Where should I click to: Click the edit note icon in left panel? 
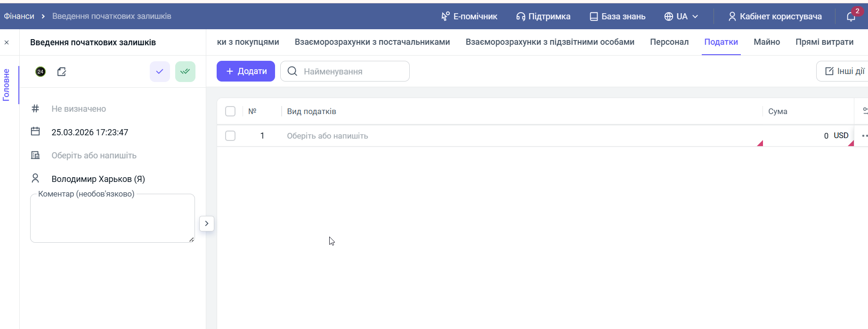point(62,72)
